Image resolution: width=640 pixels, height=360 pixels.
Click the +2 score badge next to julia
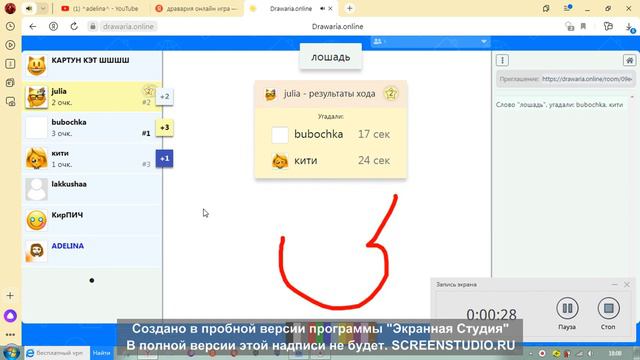[x=164, y=97]
